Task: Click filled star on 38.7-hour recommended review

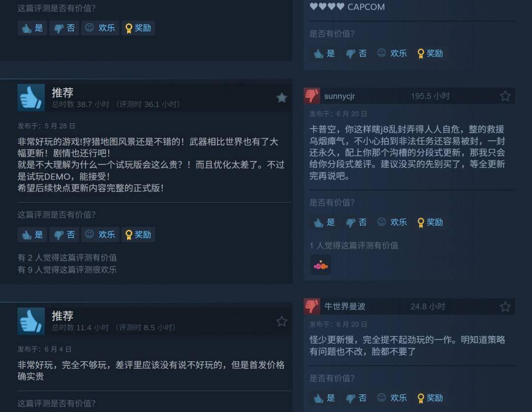Action: (x=282, y=98)
